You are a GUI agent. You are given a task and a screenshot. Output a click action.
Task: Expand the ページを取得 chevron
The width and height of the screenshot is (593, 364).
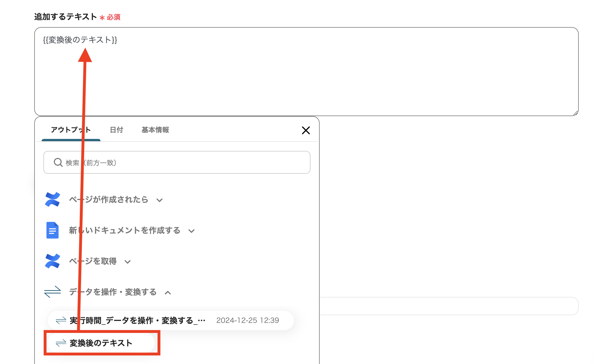click(x=128, y=262)
